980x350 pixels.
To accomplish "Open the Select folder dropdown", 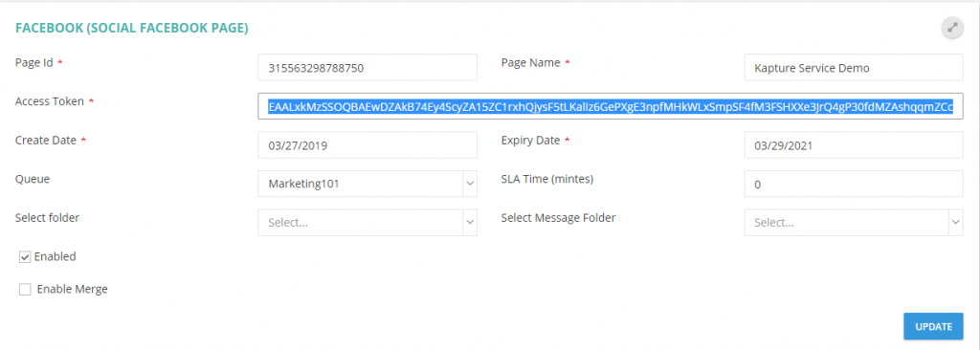I will (367, 223).
